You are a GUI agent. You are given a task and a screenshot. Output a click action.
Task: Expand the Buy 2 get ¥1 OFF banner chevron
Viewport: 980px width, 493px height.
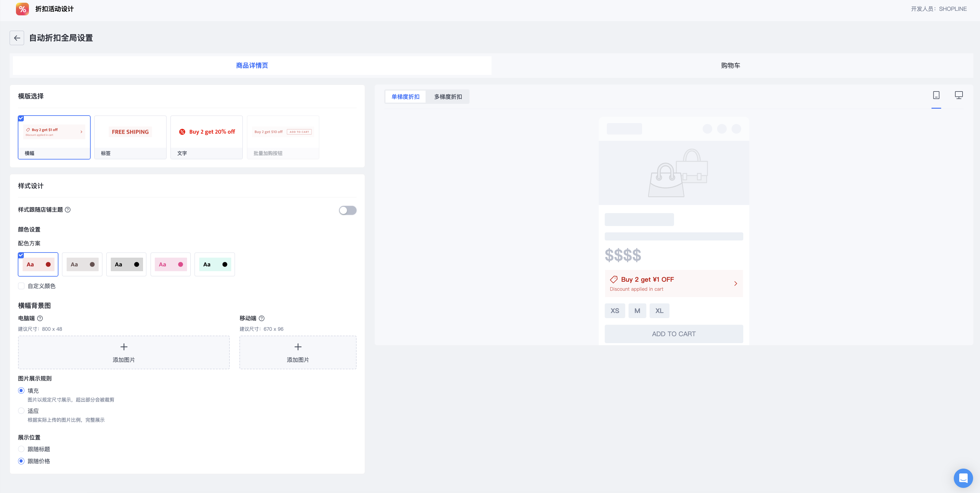point(735,284)
